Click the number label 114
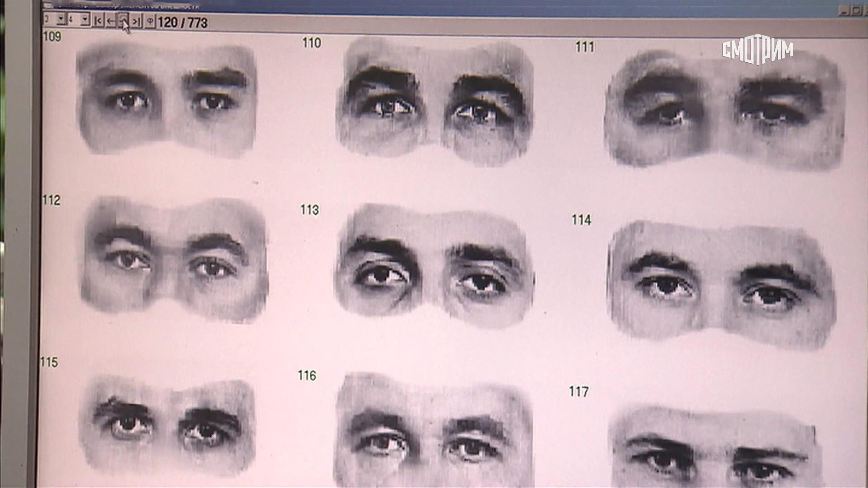 point(581,220)
